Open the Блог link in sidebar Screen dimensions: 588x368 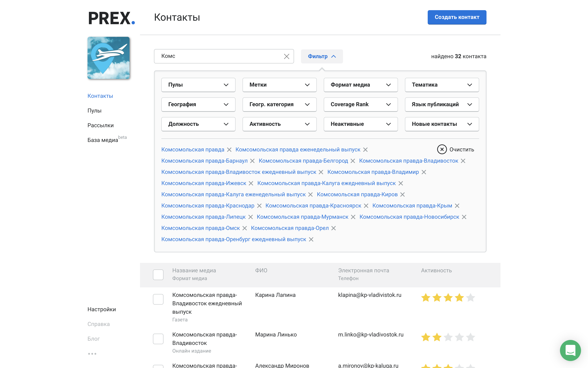94,339
